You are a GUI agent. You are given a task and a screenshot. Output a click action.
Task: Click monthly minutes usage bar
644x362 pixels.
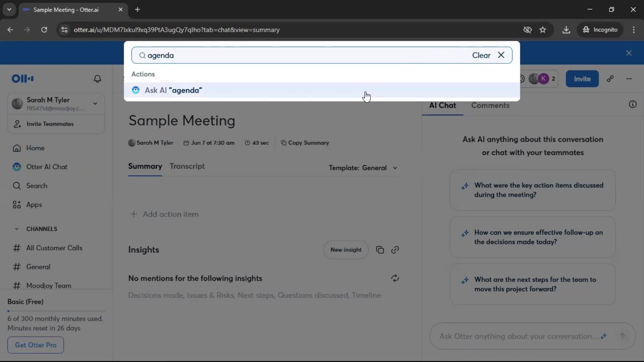56,311
